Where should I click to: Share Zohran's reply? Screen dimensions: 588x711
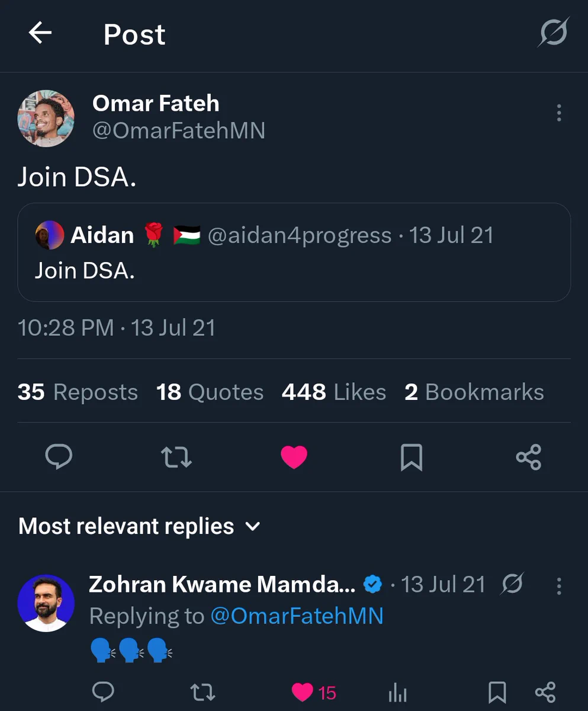click(545, 691)
